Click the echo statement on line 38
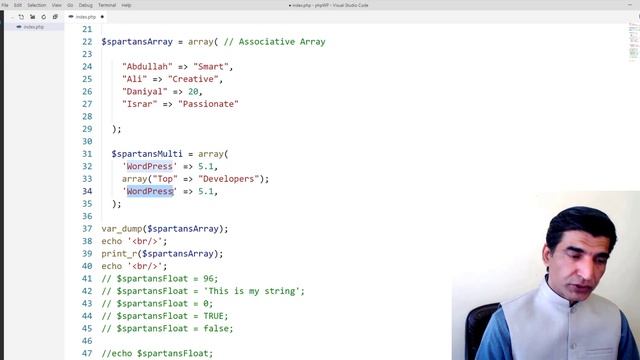 [x=135, y=241]
